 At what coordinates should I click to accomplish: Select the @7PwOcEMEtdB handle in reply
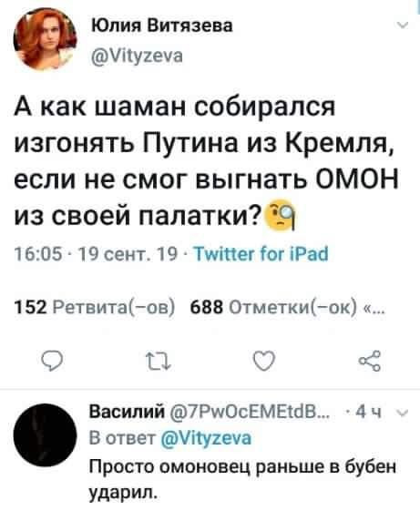(x=249, y=414)
